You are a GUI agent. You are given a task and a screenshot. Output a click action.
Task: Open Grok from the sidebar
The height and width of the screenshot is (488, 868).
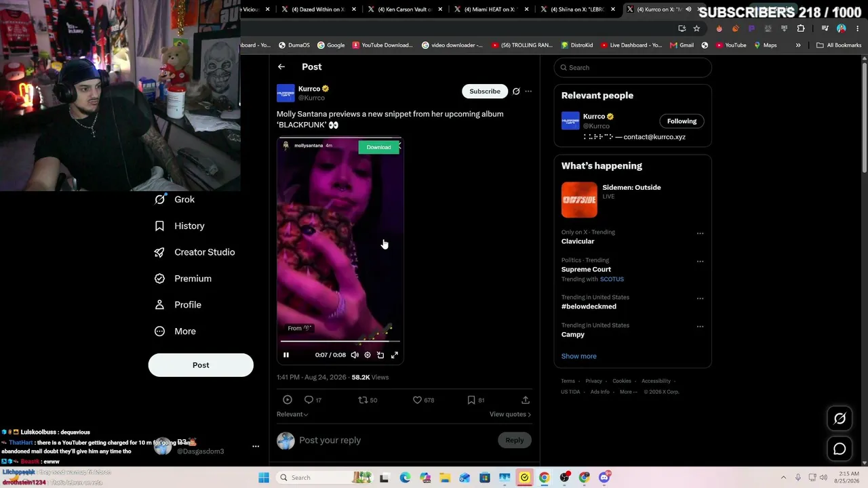(x=175, y=199)
